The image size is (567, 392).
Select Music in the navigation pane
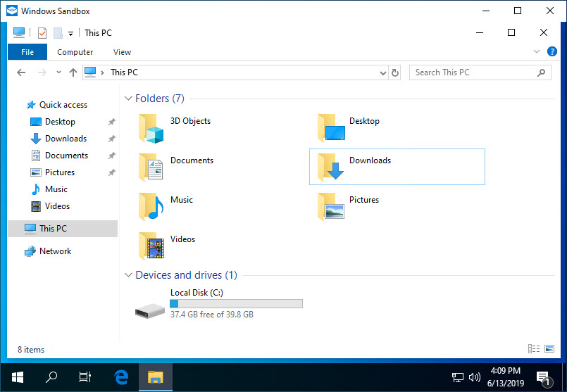(56, 189)
